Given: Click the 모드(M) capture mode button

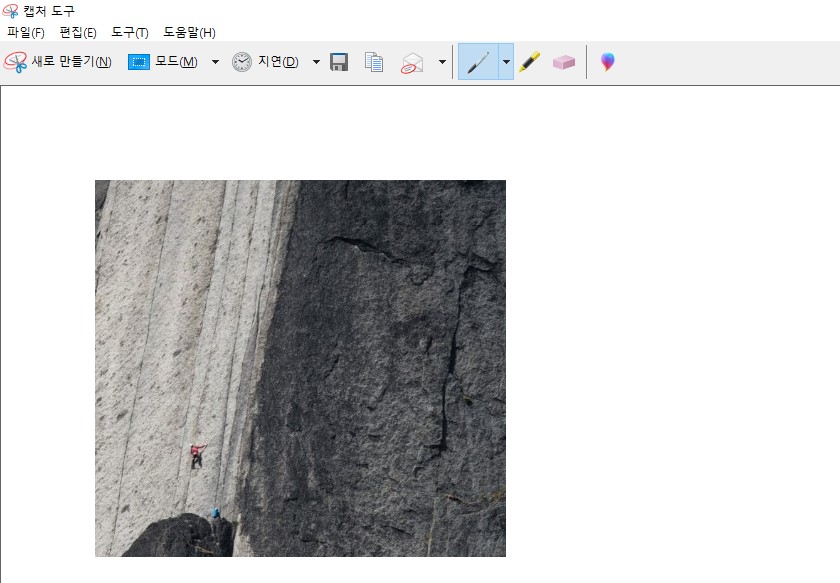Looking at the screenshot, I should (163, 62).
